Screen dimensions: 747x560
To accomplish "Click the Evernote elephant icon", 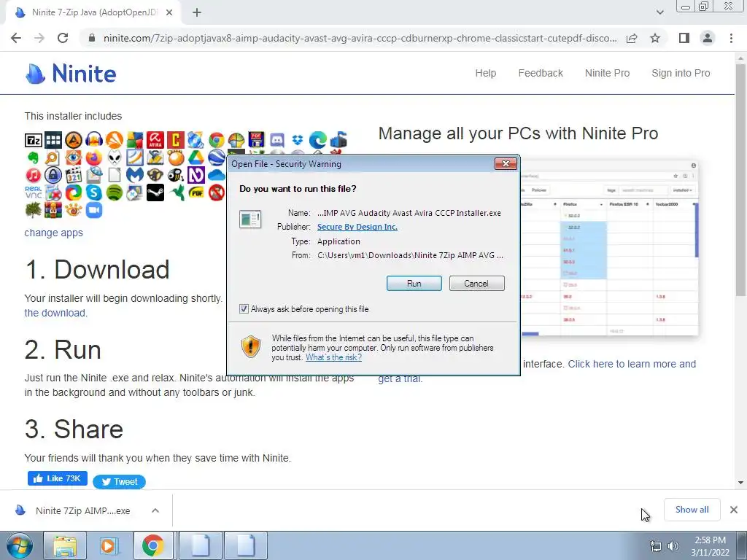I will click(x=34, y=157).
